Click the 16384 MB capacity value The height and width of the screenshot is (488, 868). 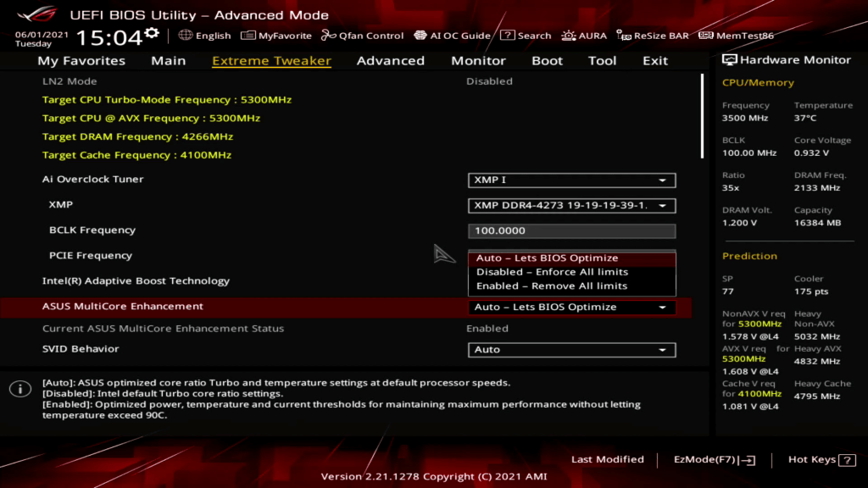(x=817, y=223)
